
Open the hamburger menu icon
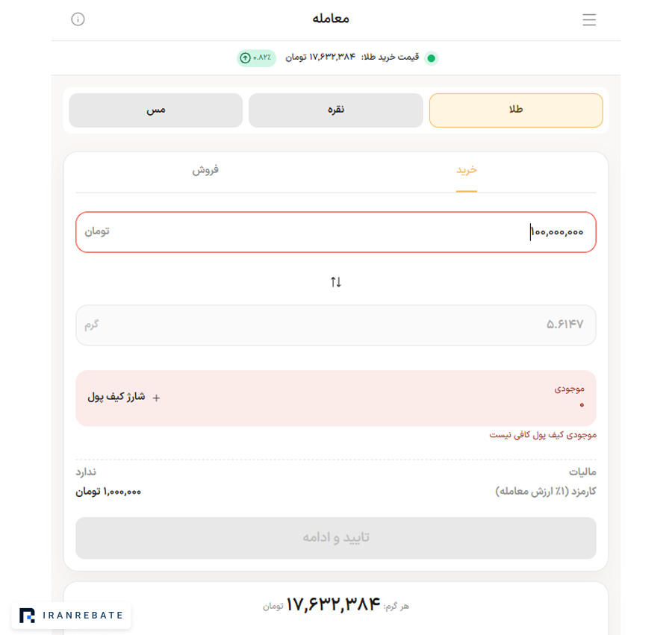[589, 19]
